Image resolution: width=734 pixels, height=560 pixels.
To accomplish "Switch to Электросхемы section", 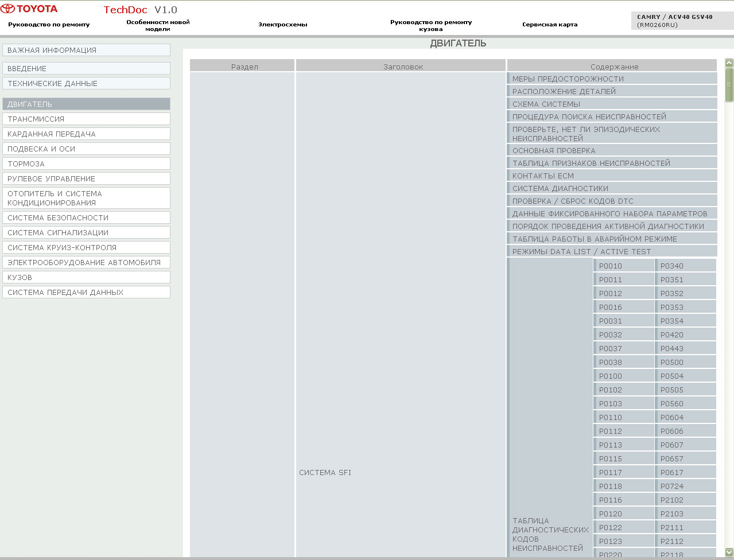I will coord(283,25).
